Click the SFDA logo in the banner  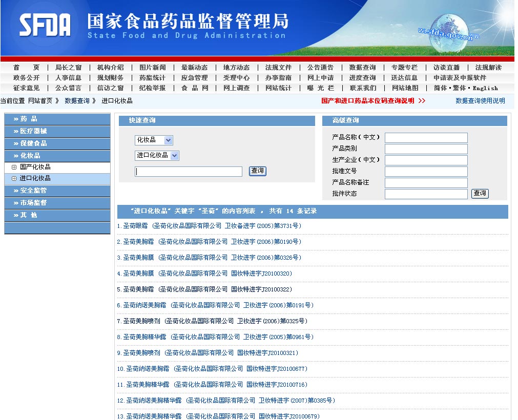[x=45, y=25]
